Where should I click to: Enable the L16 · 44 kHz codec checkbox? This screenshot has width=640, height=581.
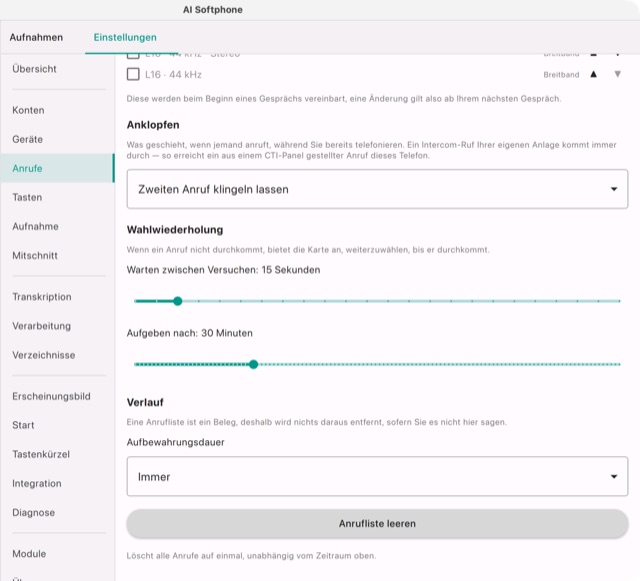click(x=133, y=74)
